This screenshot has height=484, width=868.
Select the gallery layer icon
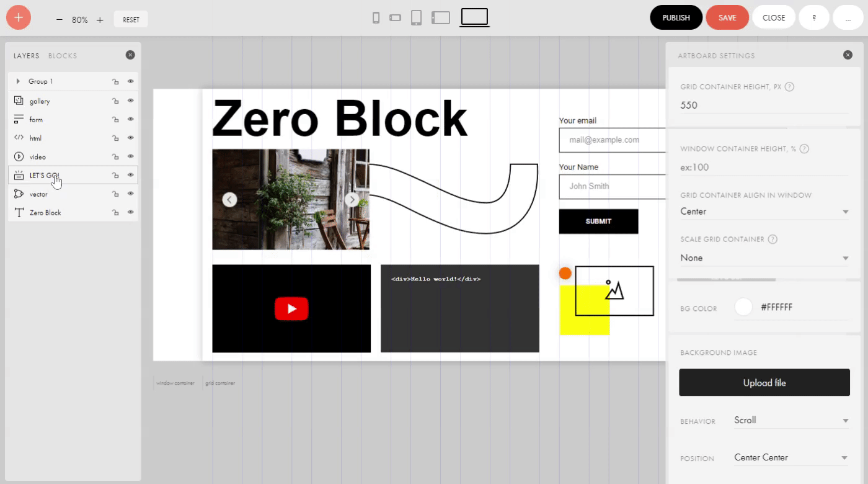(18, 101)
